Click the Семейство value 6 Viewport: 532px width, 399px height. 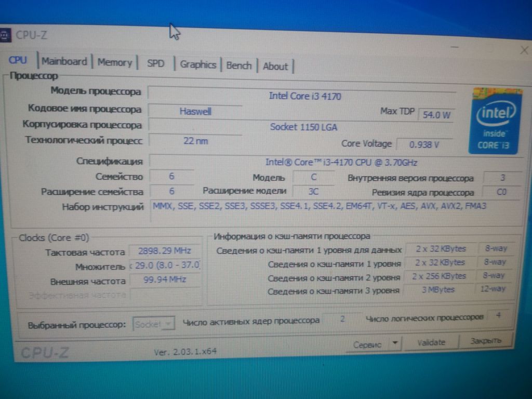[171, 176]
